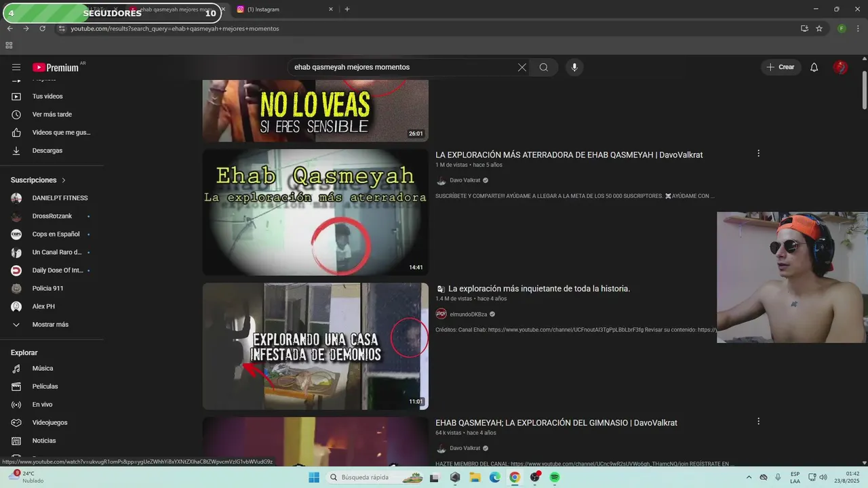This screenshot has height=488, width=868.
Task: Clear the search box with X icon
Action: click(522, 67)
